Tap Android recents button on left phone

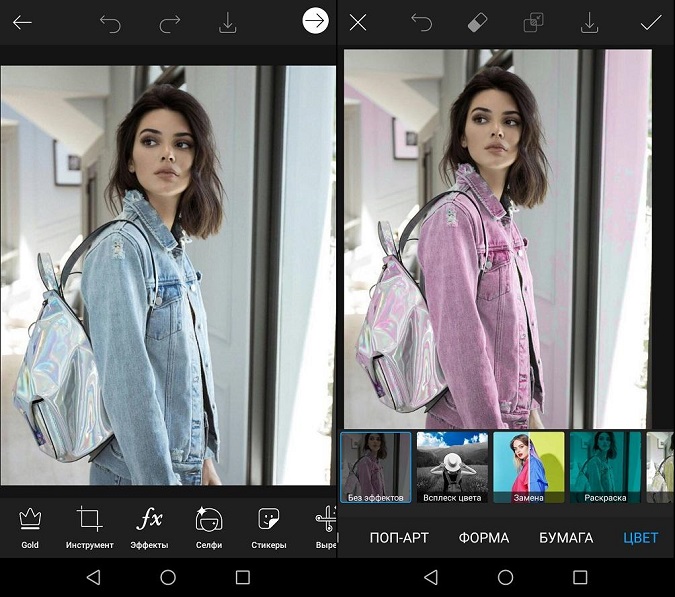coord(243,577)
